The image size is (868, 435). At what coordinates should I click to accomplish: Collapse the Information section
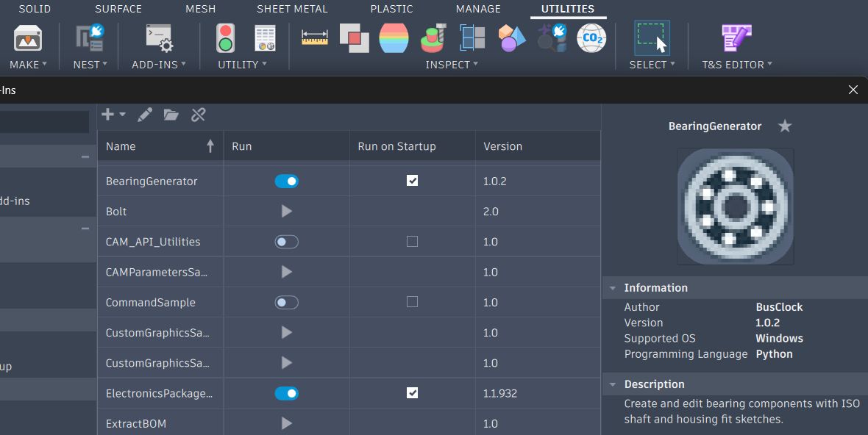coord(613,288)
